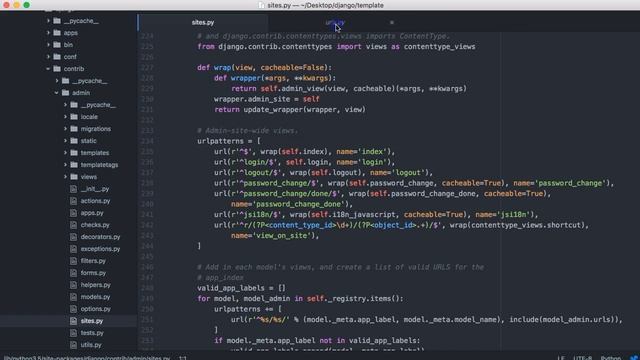This screenshot has height=360, width=640.
Task: Click the locale folder icon
Action: coord(74,117)
